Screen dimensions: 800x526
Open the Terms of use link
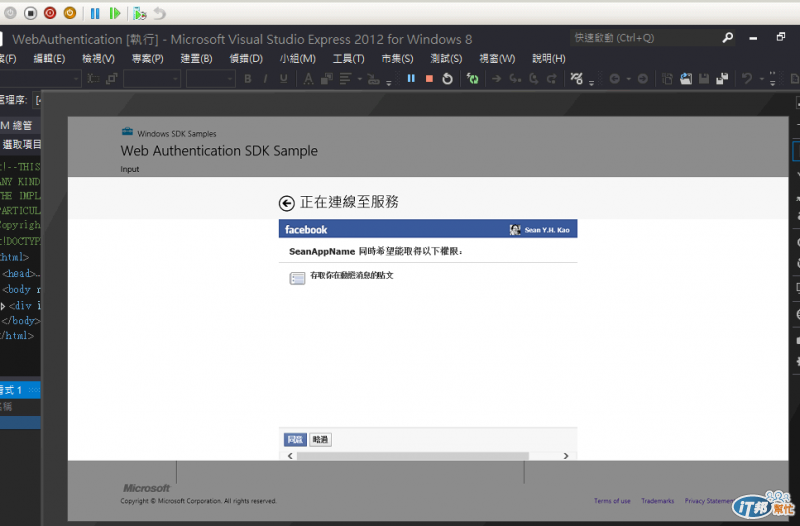612,501
